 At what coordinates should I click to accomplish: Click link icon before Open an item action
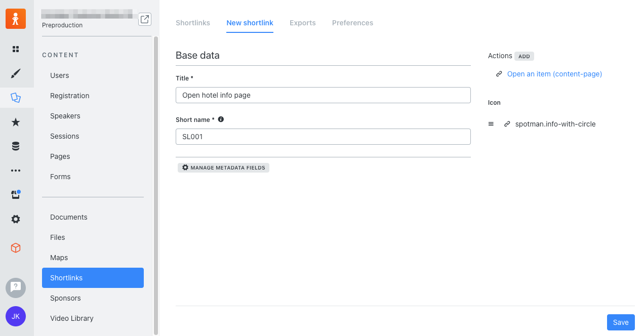499,74
